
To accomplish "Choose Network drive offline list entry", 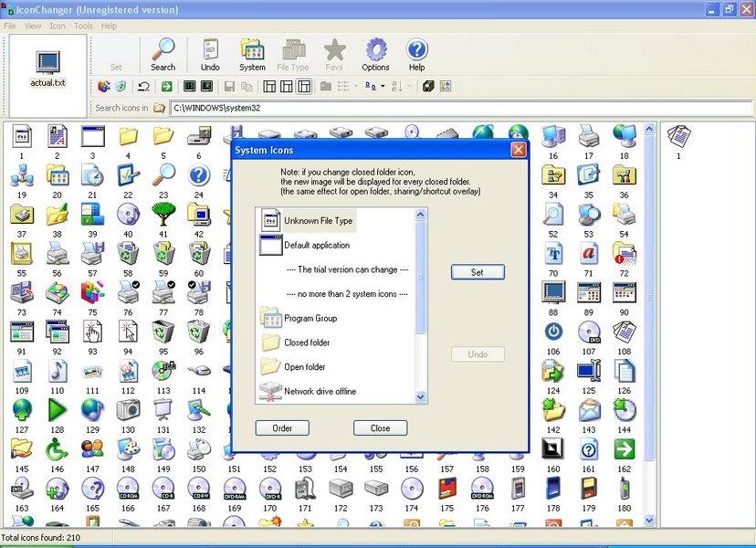I will point(320,391).
